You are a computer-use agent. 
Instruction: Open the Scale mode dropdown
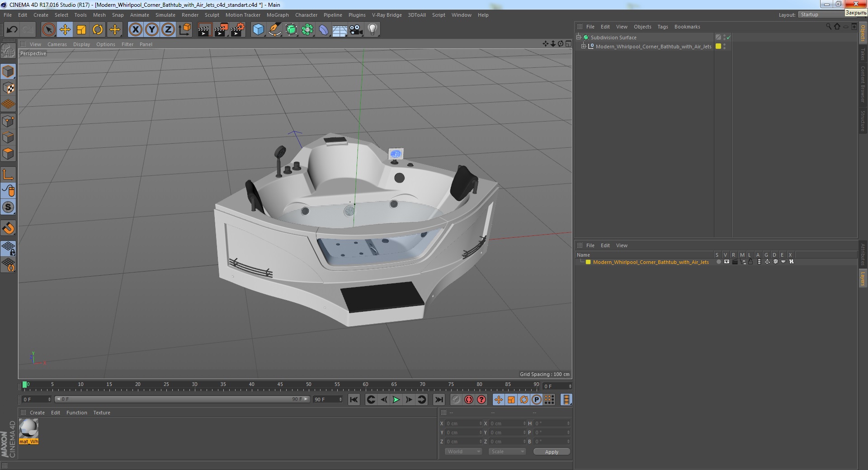507,451
